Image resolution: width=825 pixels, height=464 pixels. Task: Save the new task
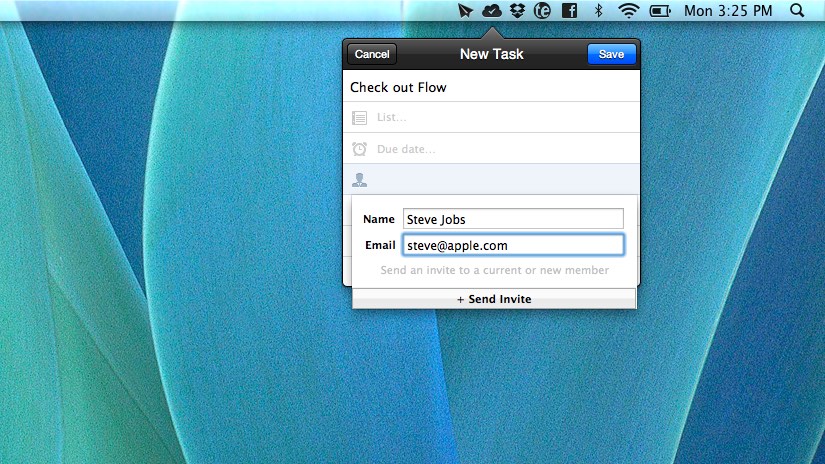611,54
